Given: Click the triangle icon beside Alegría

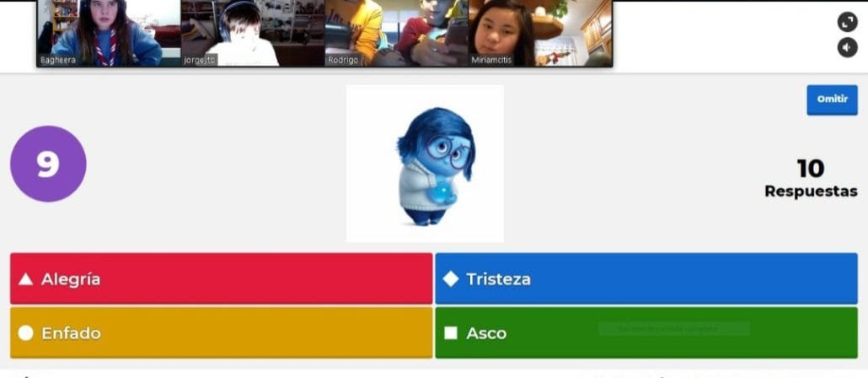Looking at the screenshot, I should 26,279.
